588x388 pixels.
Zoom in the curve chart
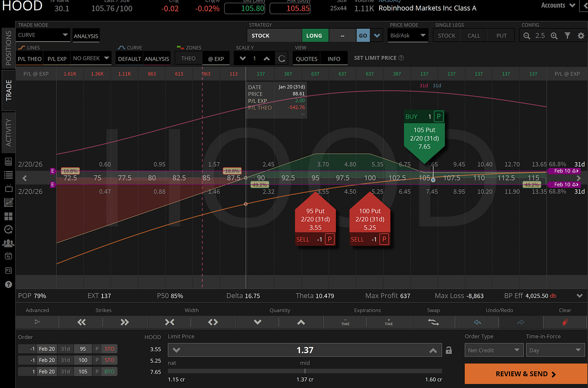[x=554, y=36]
